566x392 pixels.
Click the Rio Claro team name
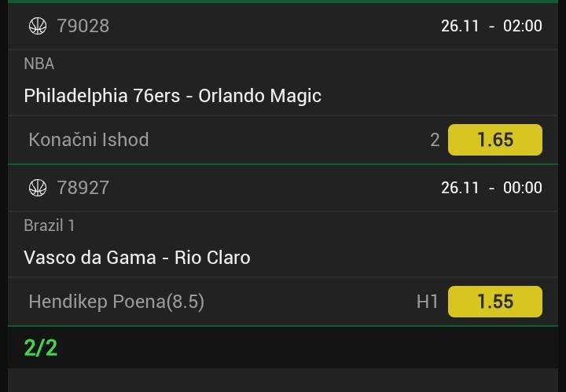point(212,258)
